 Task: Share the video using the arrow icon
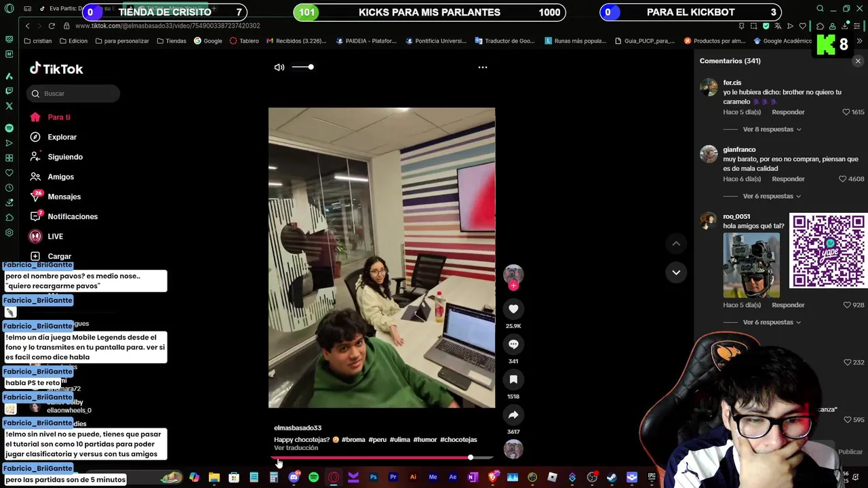click(513, 415)
